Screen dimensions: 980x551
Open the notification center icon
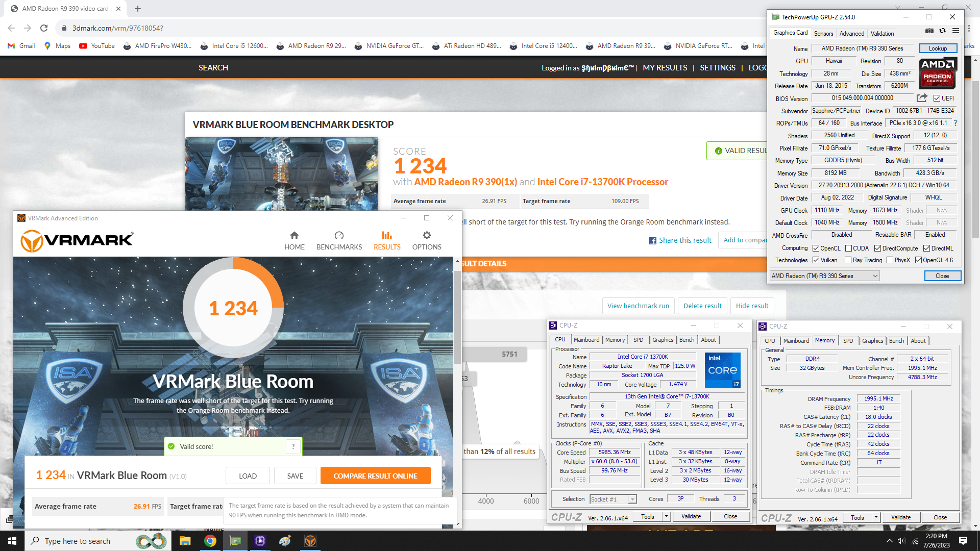click(963, 541)
